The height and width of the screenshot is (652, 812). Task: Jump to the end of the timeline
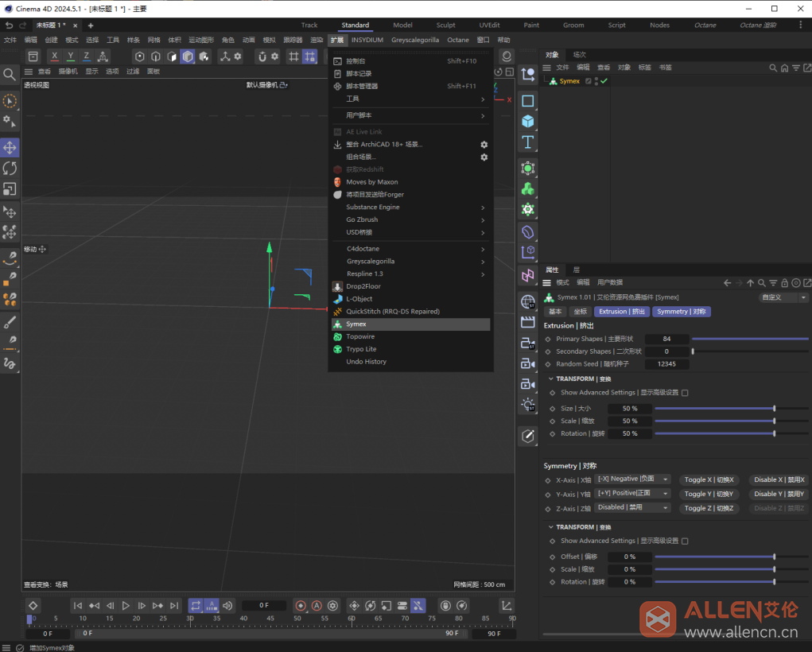[x=174, y=605]
